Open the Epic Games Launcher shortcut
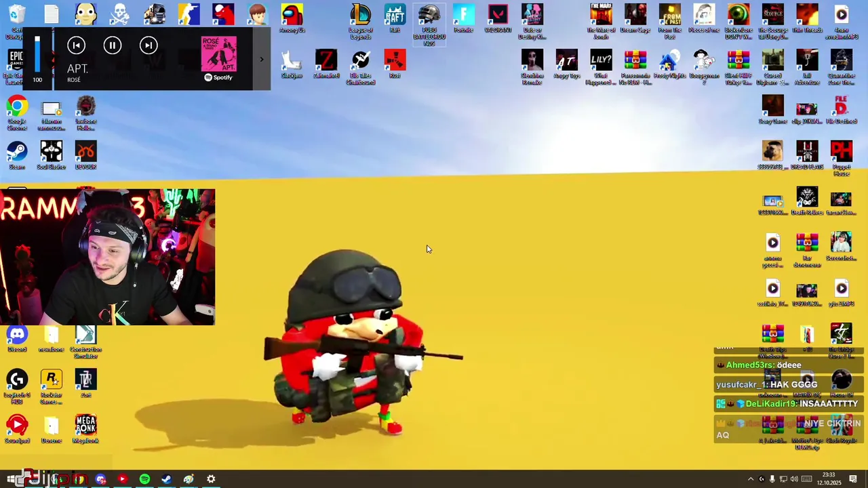868x488 pixels. (15, 67)
